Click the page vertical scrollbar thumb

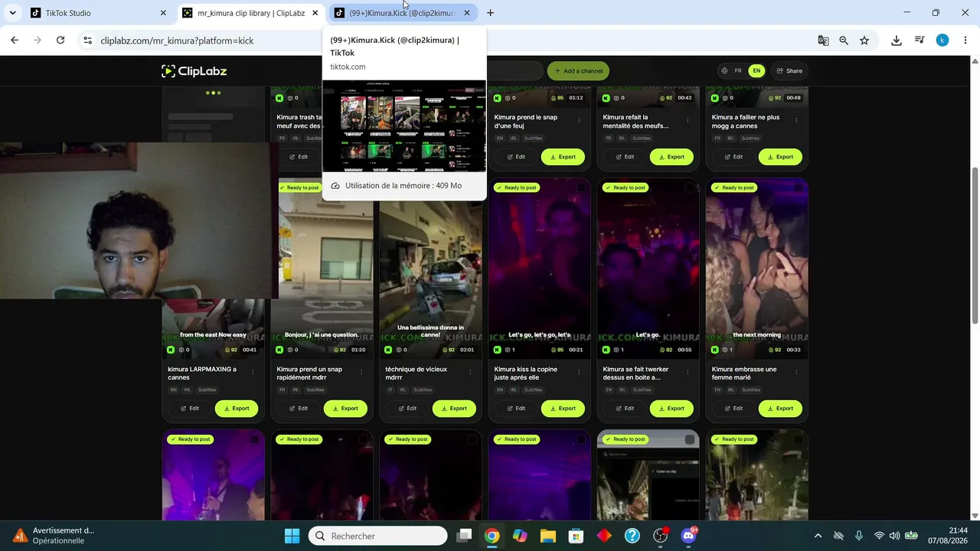click(x=975, y=245)
